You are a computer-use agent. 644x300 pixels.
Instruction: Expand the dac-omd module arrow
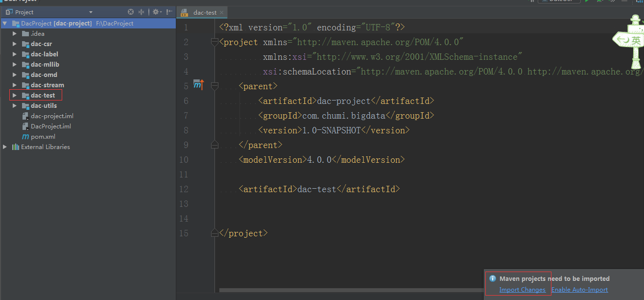pyautogui.click(x=15, y=75)
